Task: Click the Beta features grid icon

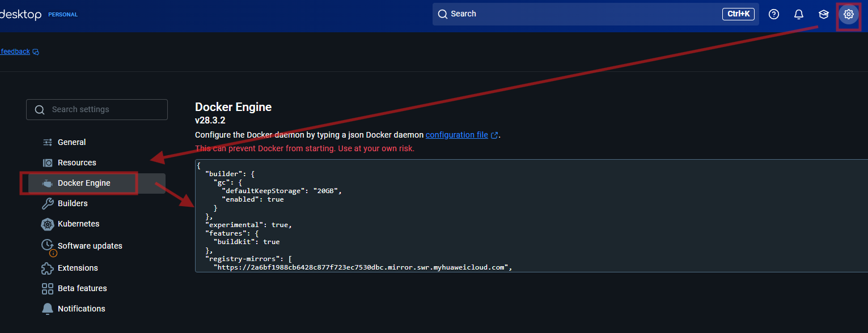Action: coord(48,288)
